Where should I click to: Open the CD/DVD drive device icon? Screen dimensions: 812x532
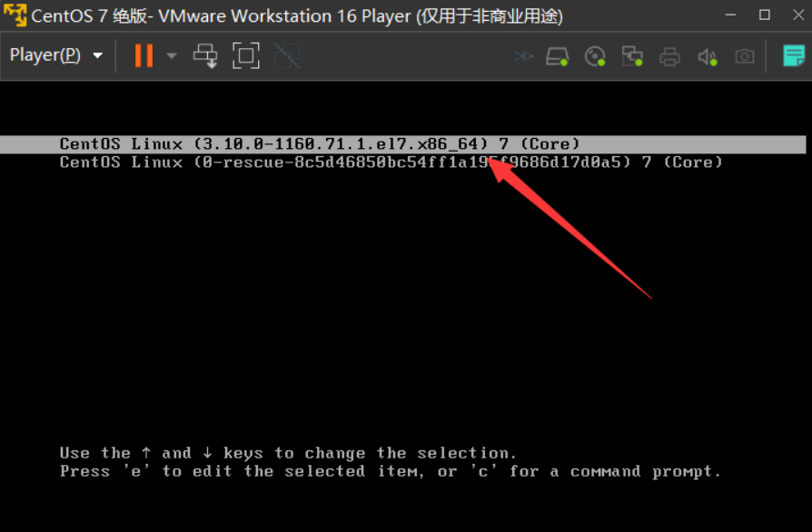(x=595, y=56)
